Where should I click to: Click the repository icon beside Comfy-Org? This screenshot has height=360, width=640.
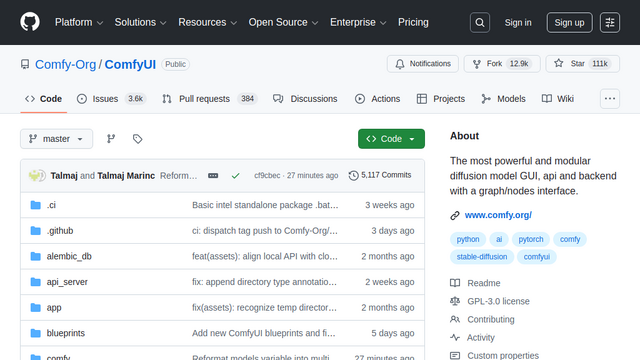point(25,64)
